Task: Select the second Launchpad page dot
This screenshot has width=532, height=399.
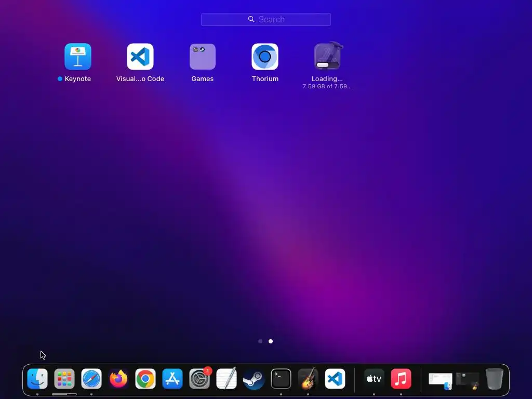Action: click(271, 341)
